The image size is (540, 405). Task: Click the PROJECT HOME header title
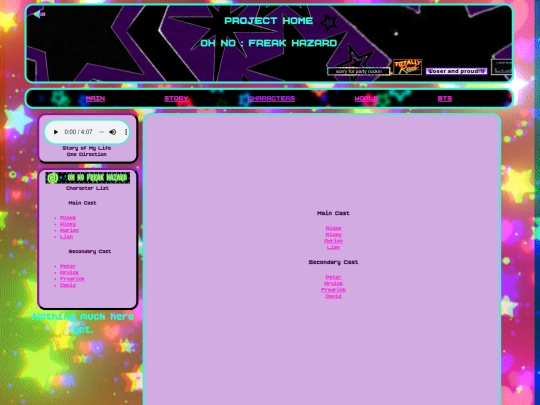[269, 21]
